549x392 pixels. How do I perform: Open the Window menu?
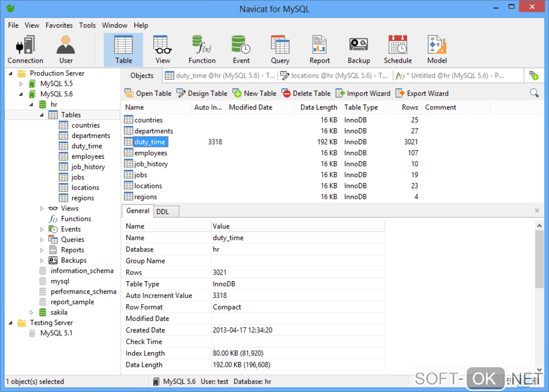tap(115, 25)
